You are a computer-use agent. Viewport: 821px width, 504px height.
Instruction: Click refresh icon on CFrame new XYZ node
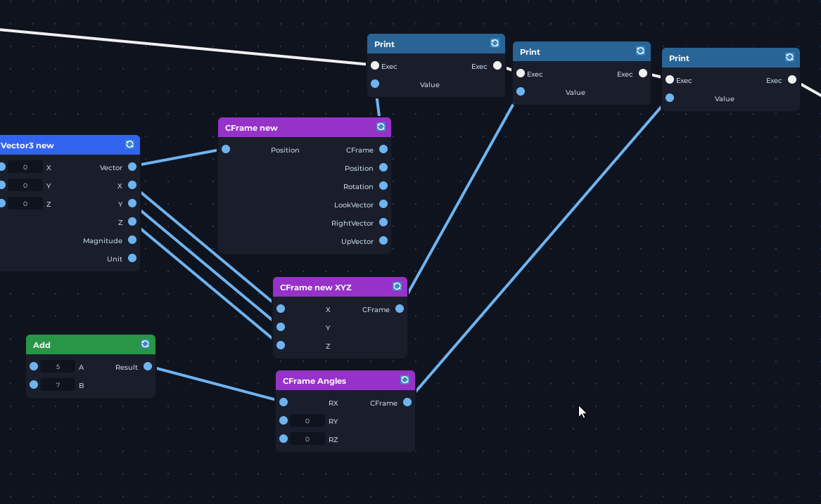click(397, 286)
